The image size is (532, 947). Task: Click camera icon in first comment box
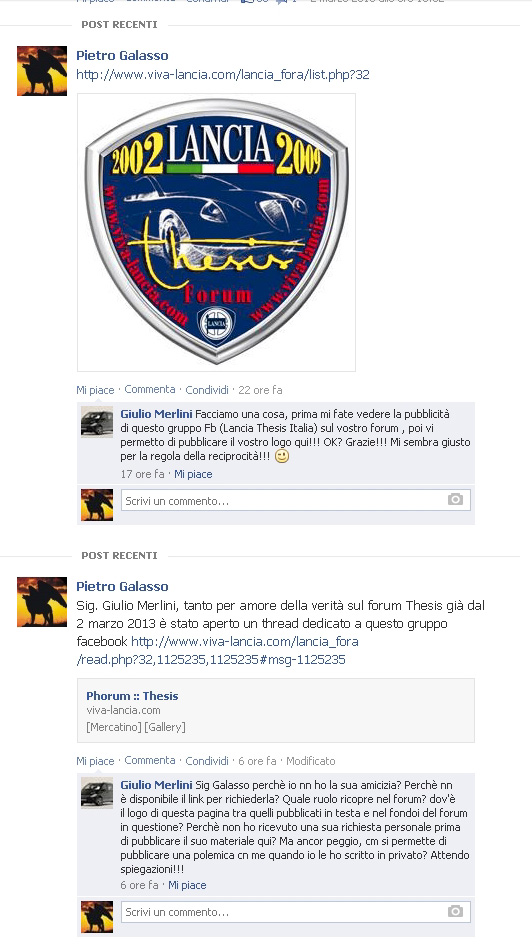(x=455, y=499)
